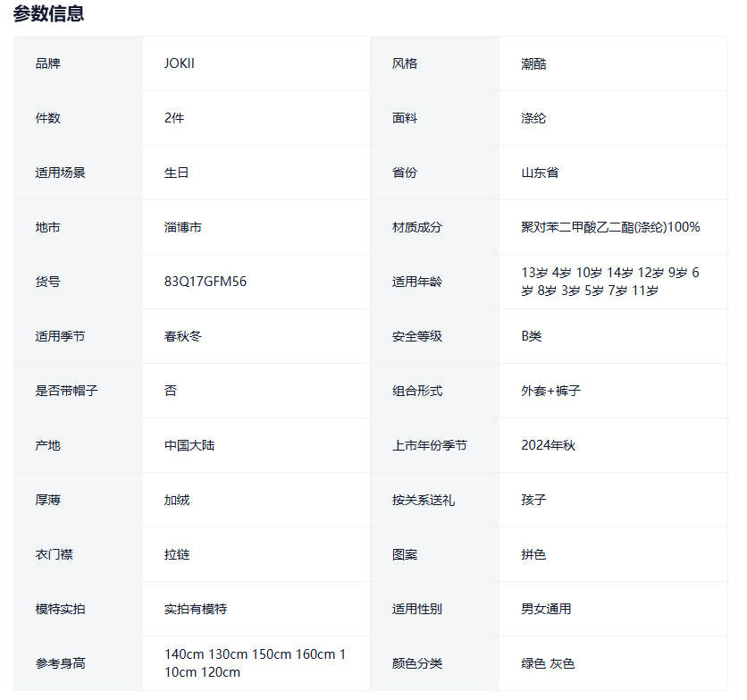Click the item number 83Q17GFM56
747x700 pixels.
pyautogui.click(x=206, y=282)
